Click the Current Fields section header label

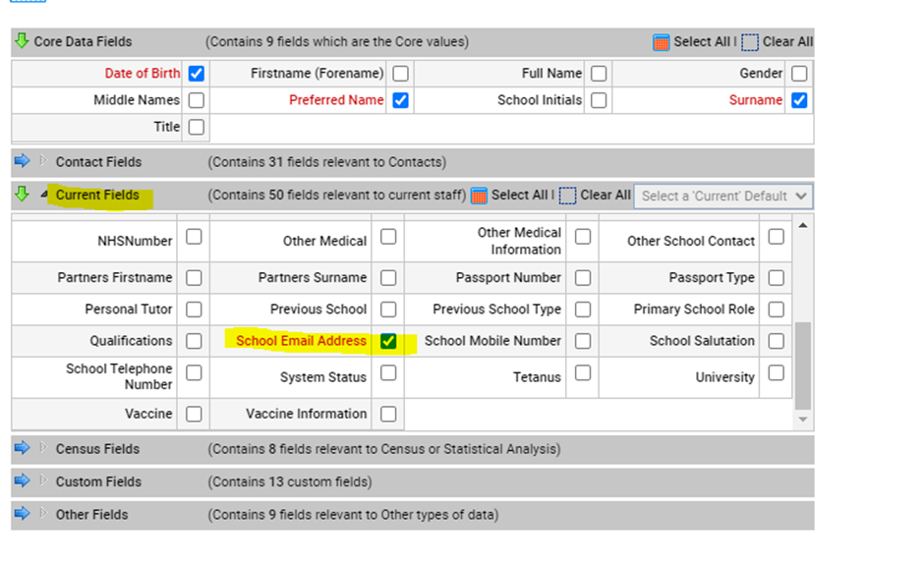coord(97,195)
